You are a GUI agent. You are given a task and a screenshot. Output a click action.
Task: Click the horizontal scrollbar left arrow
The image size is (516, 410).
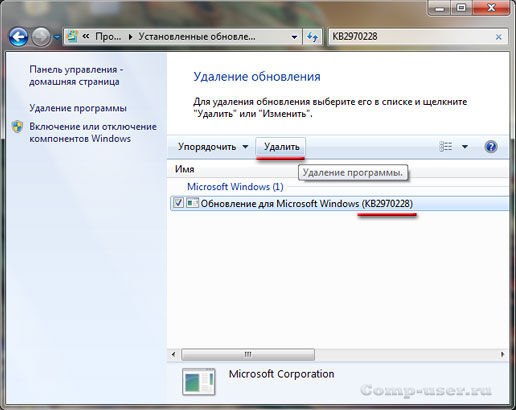tap(173, 354)
